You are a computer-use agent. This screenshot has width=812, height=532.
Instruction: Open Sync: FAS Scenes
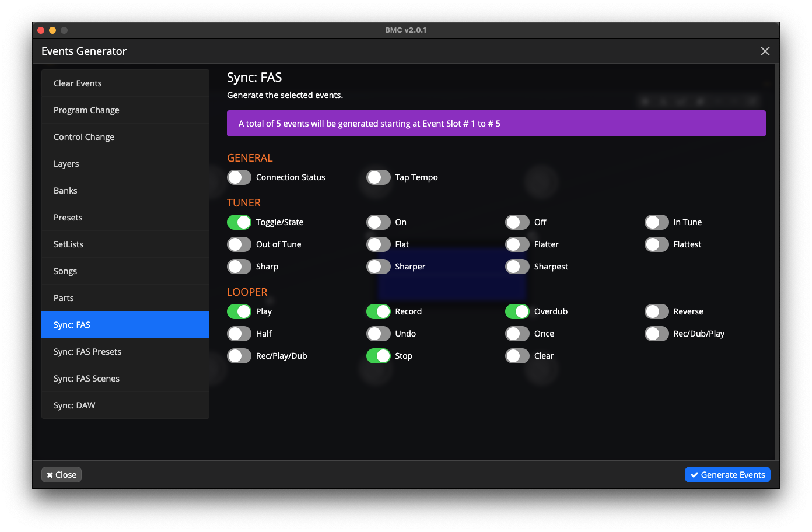click(x=125, y=379)
